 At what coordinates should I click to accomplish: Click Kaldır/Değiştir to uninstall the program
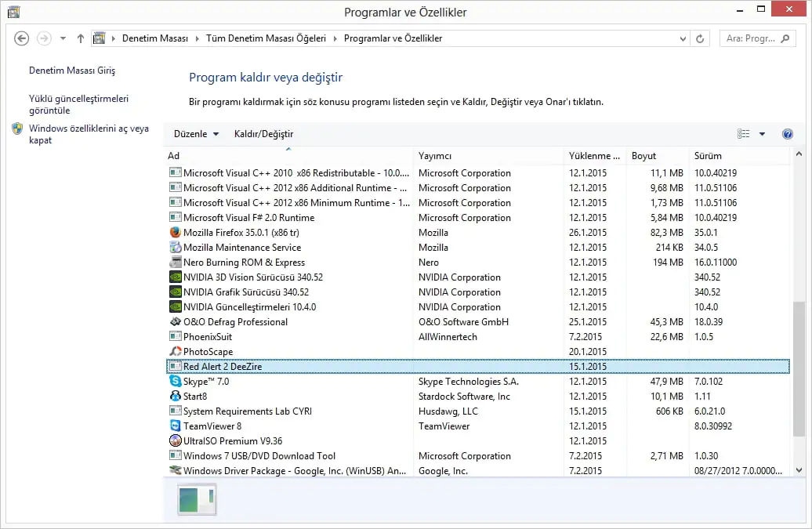263,134
